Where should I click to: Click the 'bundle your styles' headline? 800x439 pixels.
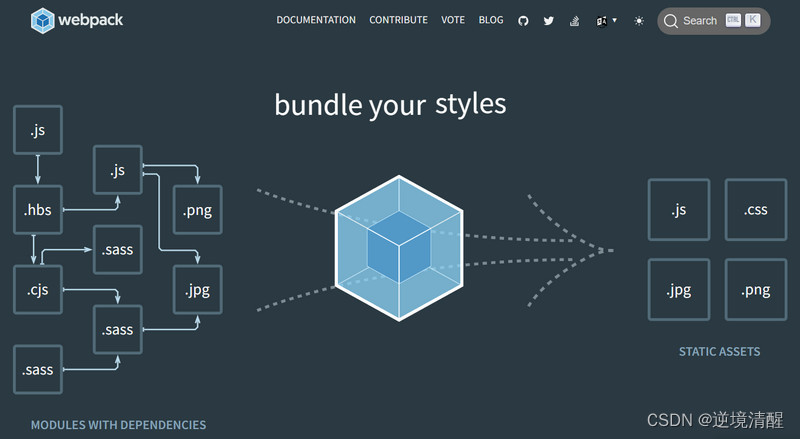point(390,105)
